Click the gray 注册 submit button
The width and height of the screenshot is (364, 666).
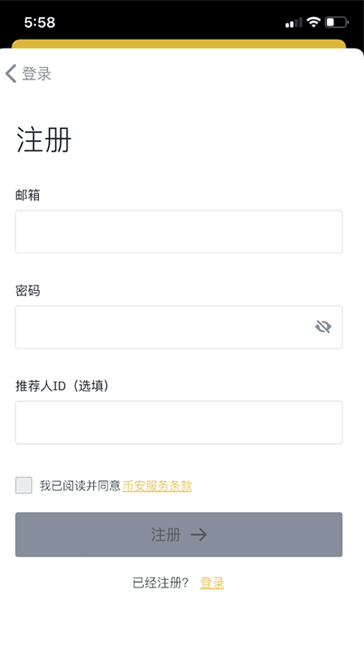coord(179,534)
